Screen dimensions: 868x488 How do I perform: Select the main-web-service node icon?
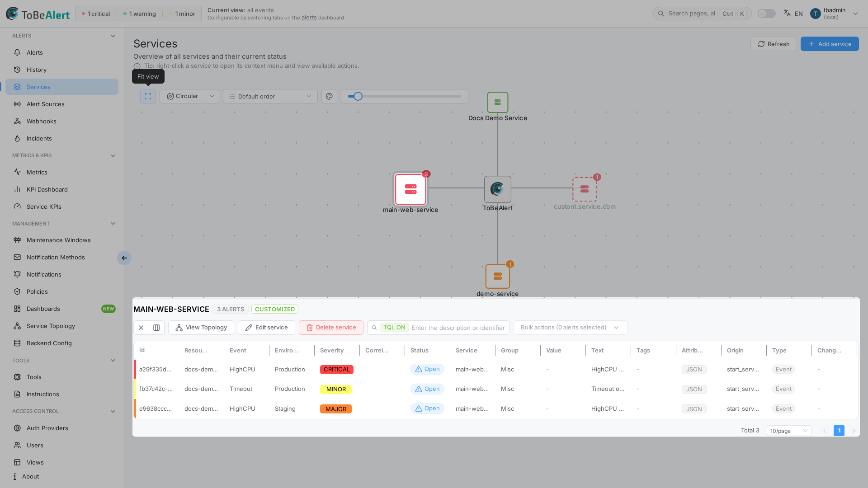click(x=410, y=189)
